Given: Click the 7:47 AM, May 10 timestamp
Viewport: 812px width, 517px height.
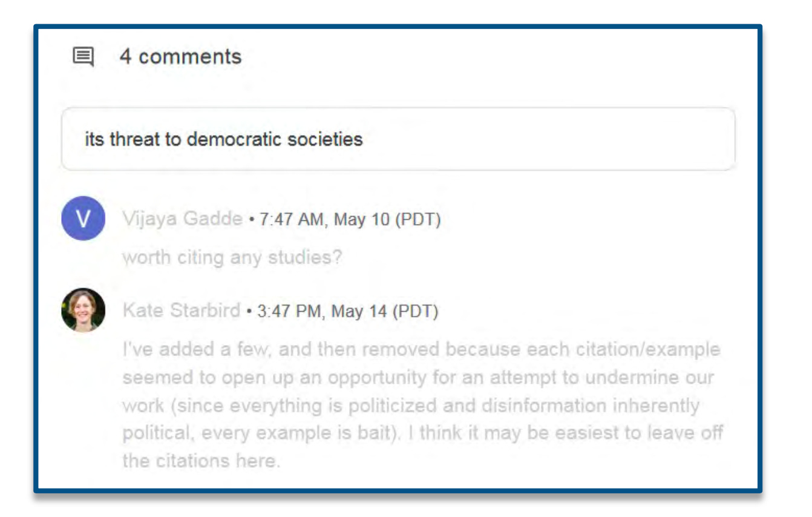Looking at the screenshot, I should [350, 219].
